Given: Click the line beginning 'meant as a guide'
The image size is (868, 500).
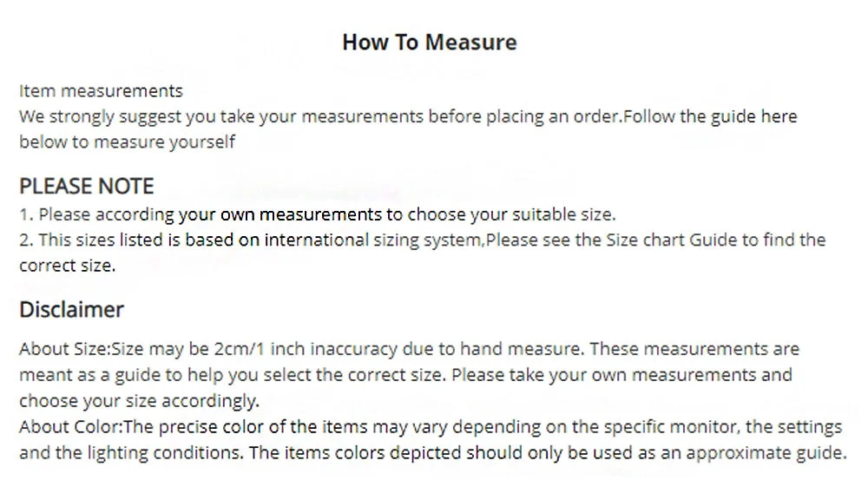Looking at the screenshot, I should pos(405,375).
